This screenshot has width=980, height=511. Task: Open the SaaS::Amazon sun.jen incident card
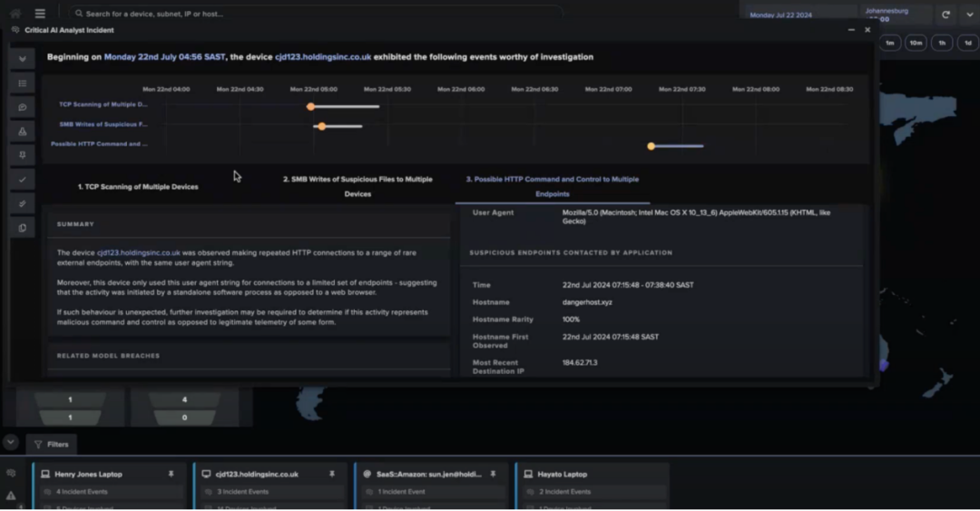(x=431, y=486)
